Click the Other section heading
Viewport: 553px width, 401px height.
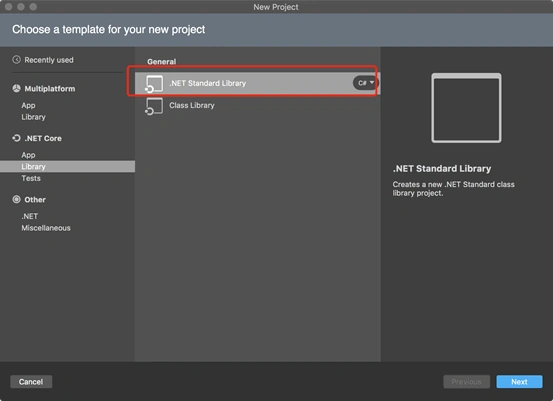point(35,200)
